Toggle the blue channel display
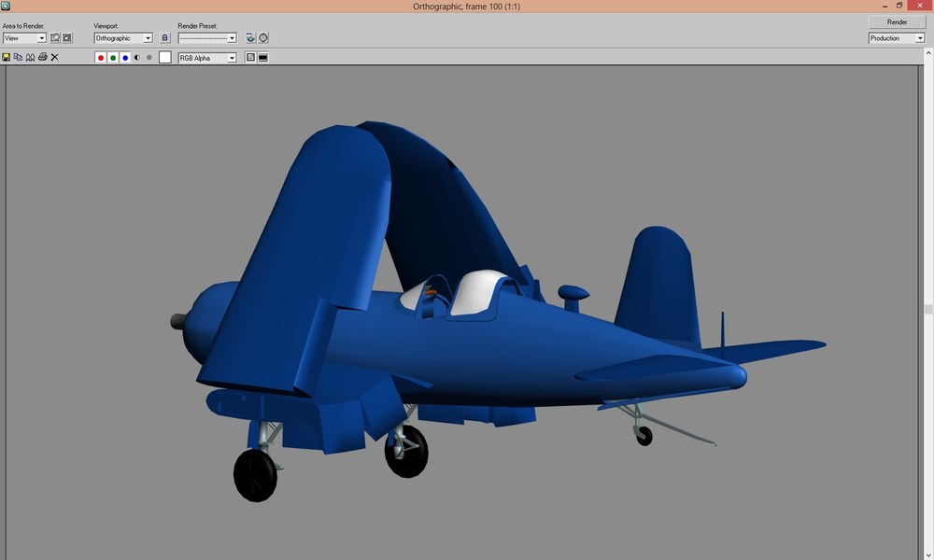This screenshot has height=560, width=934. (x=125, y=58)
